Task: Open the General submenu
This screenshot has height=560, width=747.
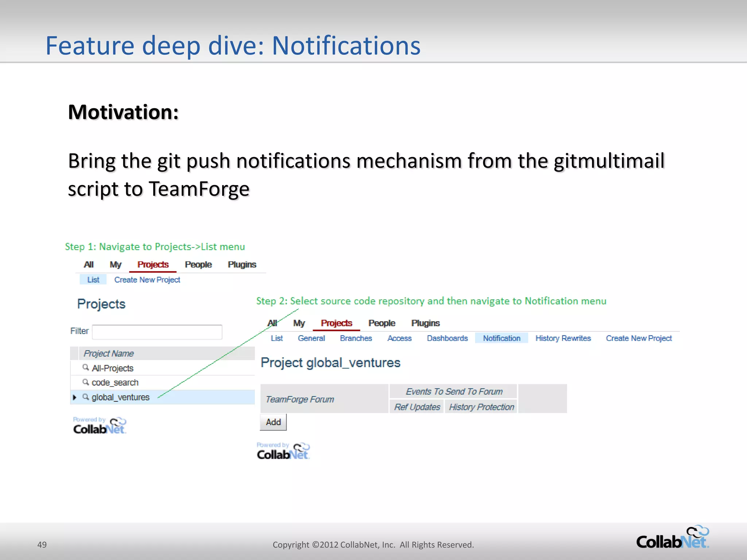Action: [311, 338]
